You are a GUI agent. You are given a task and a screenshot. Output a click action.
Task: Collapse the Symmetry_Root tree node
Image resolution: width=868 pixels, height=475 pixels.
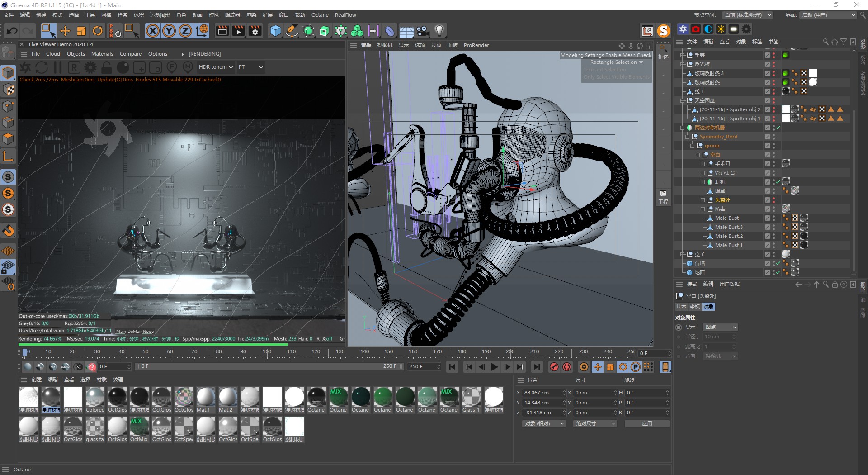[688, 137]
